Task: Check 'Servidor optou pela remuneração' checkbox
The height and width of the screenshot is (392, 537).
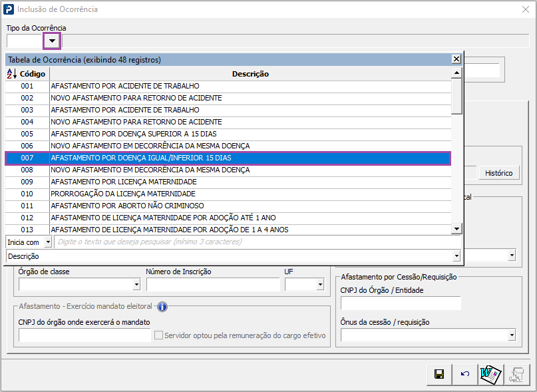Action: point(159,335)
